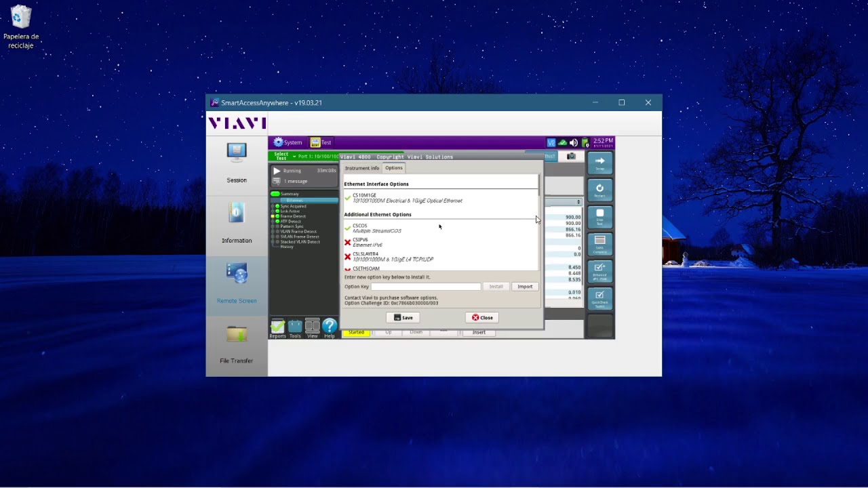This screenshot has height=488, width=868.
Task: Click the Setup arrow button
Action: (x=599, y=163)
